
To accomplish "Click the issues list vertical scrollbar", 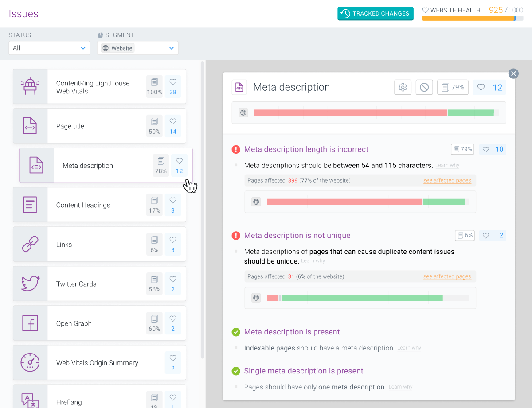I will pyautogui.click(x=203, y=210).
